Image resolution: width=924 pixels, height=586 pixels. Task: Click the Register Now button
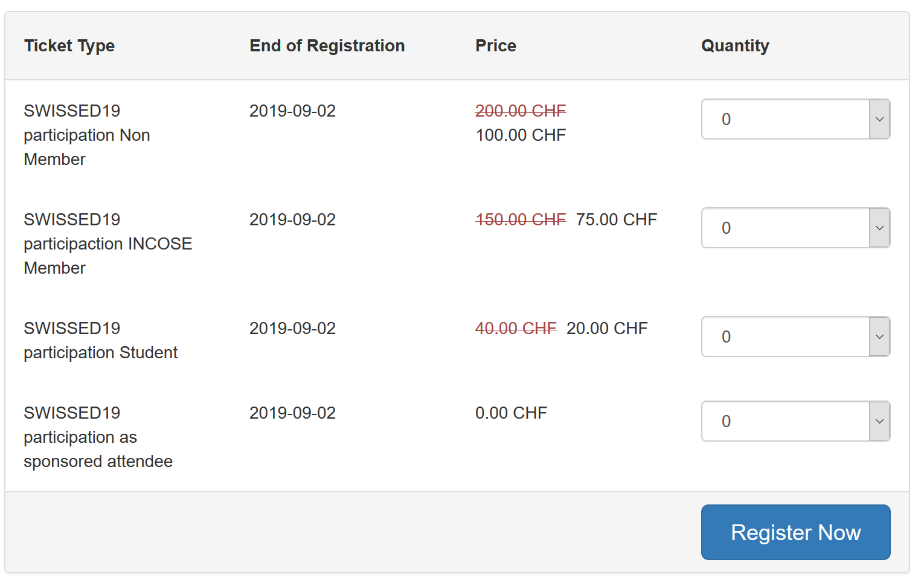[795, 532]
